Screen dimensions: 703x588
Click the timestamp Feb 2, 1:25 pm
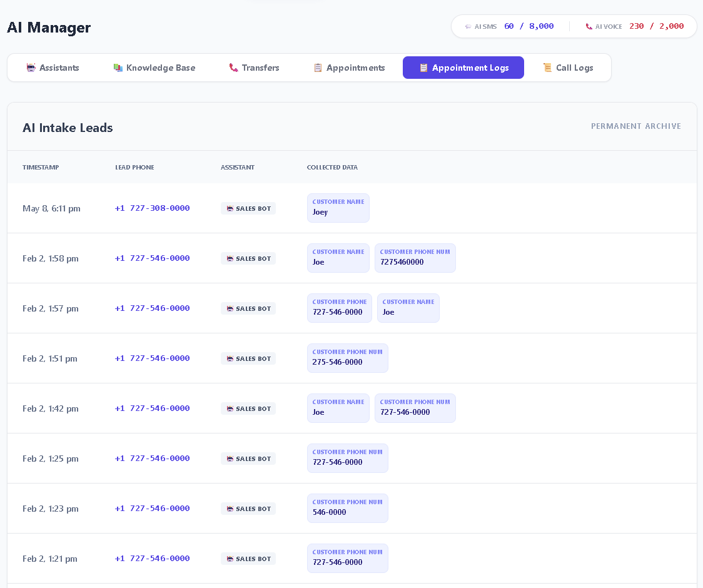[x=51, y=459]
